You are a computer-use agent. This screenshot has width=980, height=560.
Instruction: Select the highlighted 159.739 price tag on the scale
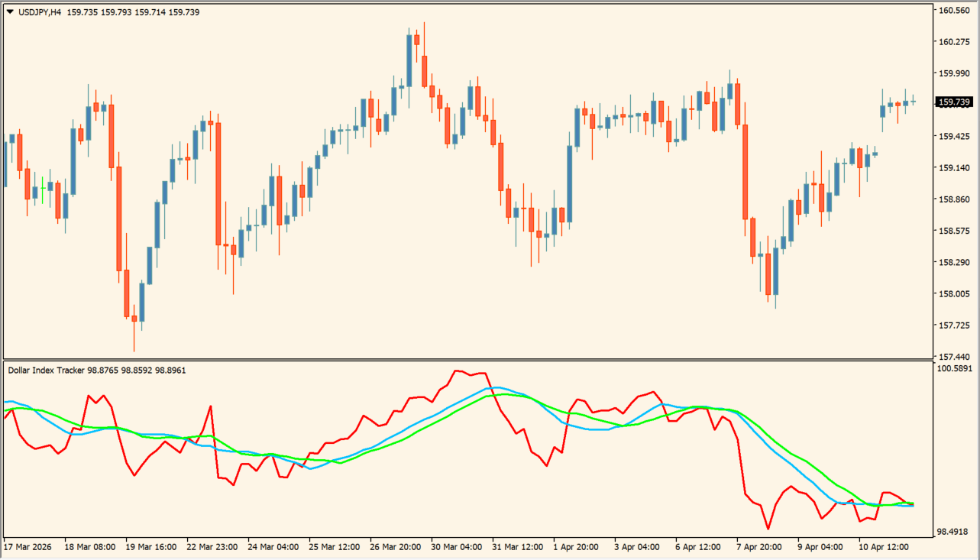point(953,100)
